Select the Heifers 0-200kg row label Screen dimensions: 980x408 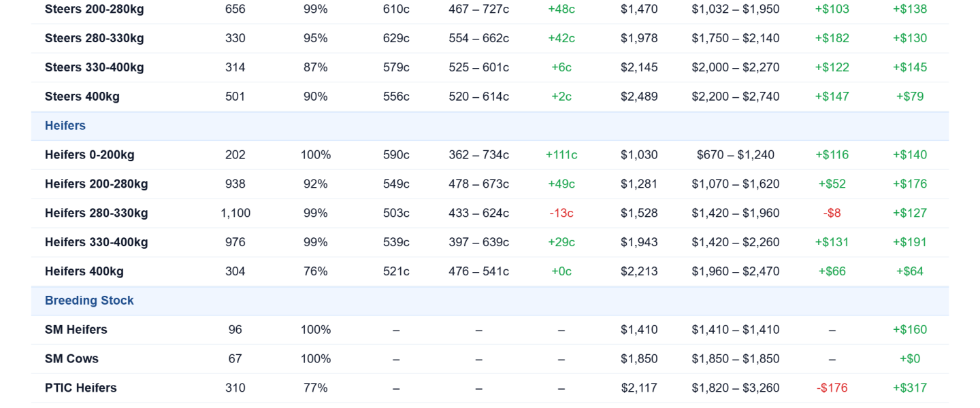point(90,155)
